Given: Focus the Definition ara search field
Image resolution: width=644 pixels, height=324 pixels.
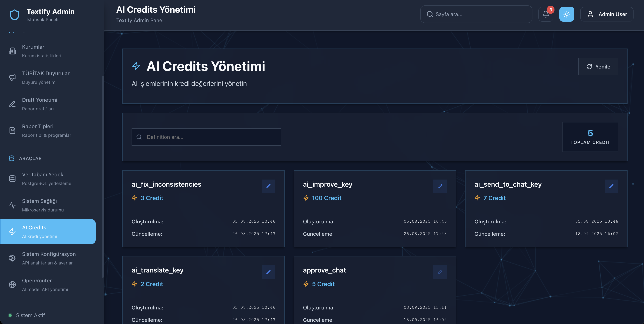Looking at the screenshot, I should (206, 137).
